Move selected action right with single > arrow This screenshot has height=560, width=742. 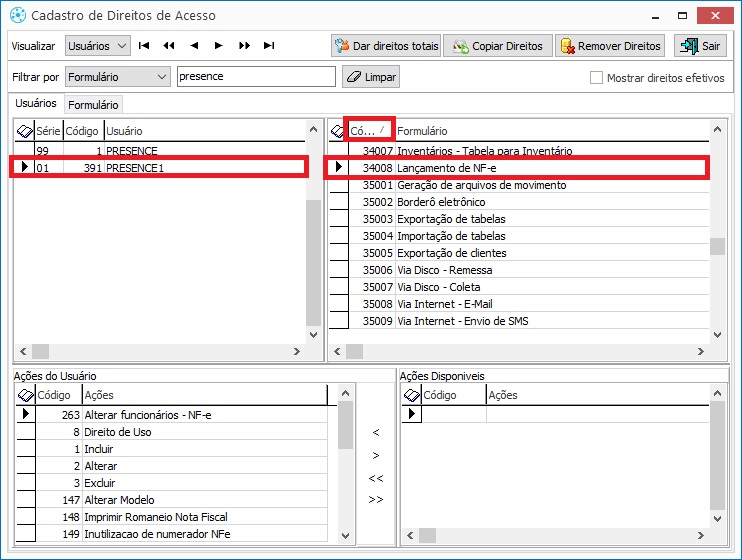click(376, 455)
